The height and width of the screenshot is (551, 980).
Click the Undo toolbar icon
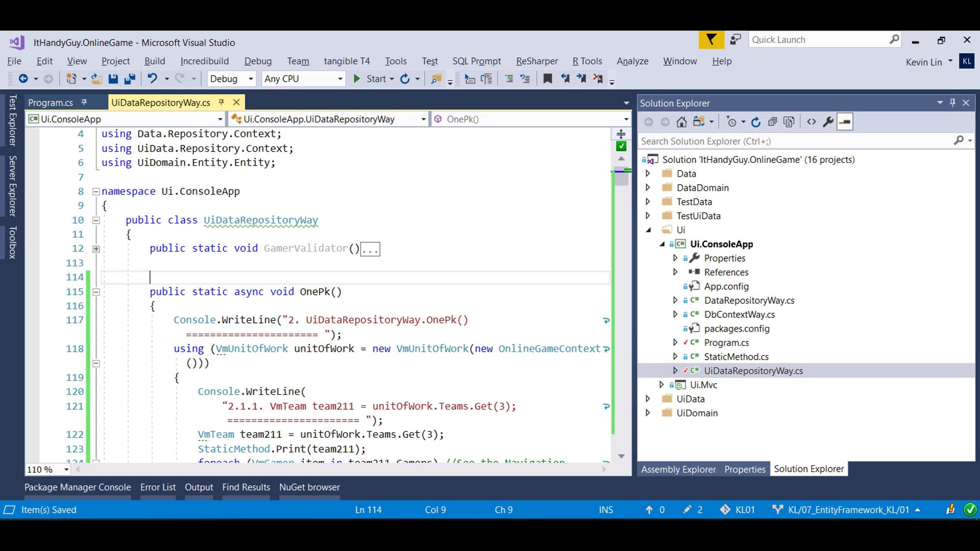click(x=152, y=79)
